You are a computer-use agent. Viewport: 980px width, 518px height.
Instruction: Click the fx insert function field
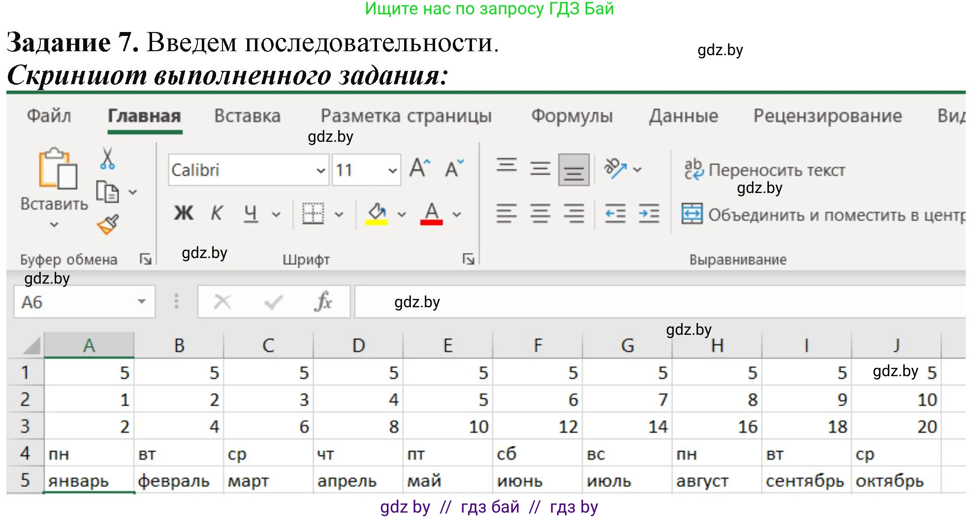coord(322,301)
